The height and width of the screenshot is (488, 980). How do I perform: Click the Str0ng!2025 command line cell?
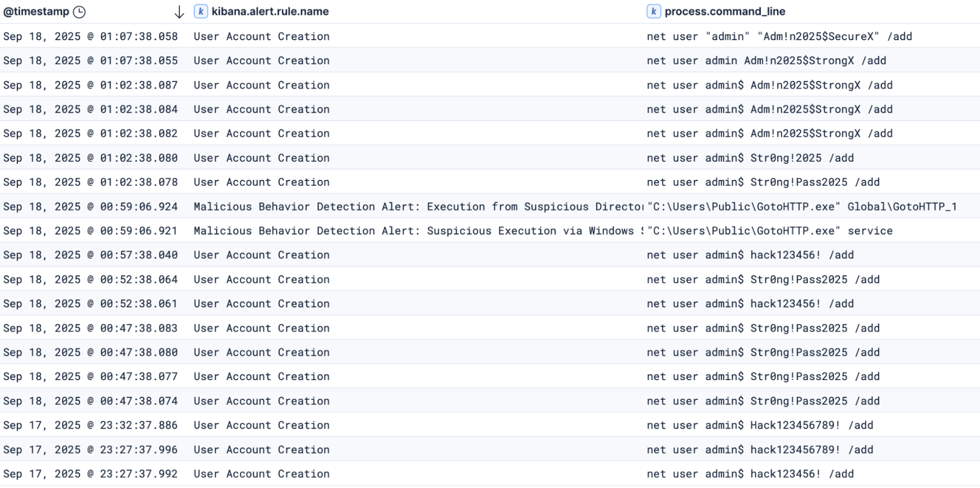[x=750, y=158]
